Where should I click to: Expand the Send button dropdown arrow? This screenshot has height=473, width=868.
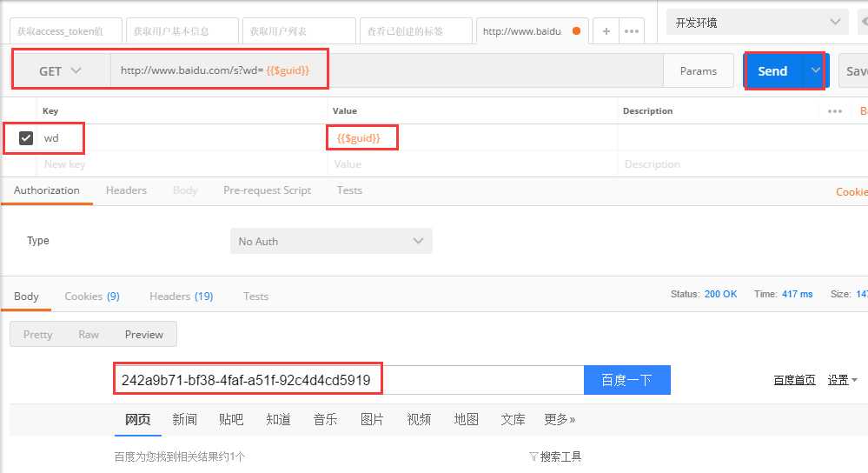coord(815,70)
